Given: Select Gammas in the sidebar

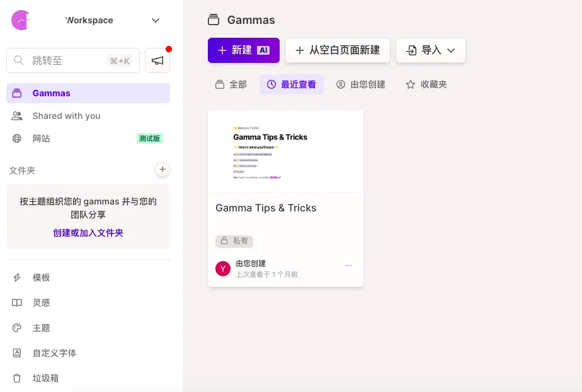Looking at the screenshot, I should click(x=88, y=93).
